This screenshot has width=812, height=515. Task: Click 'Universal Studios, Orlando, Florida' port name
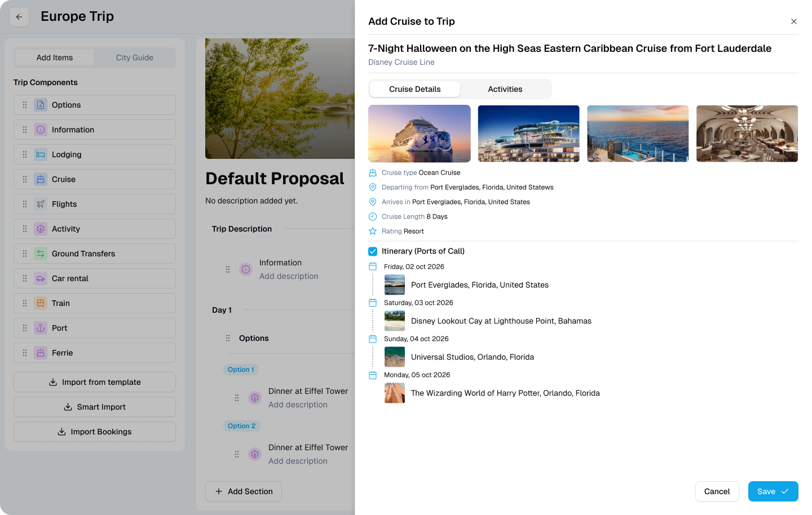click(473, 357)
